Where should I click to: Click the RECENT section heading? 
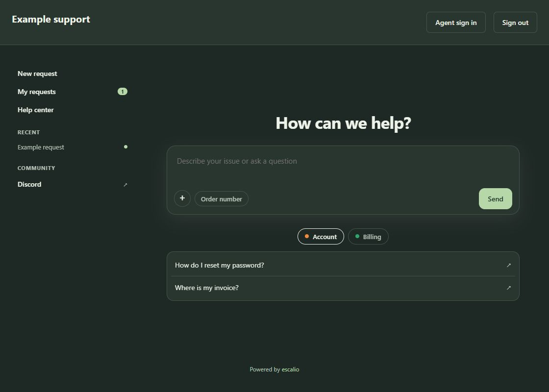tap(29, 132)
